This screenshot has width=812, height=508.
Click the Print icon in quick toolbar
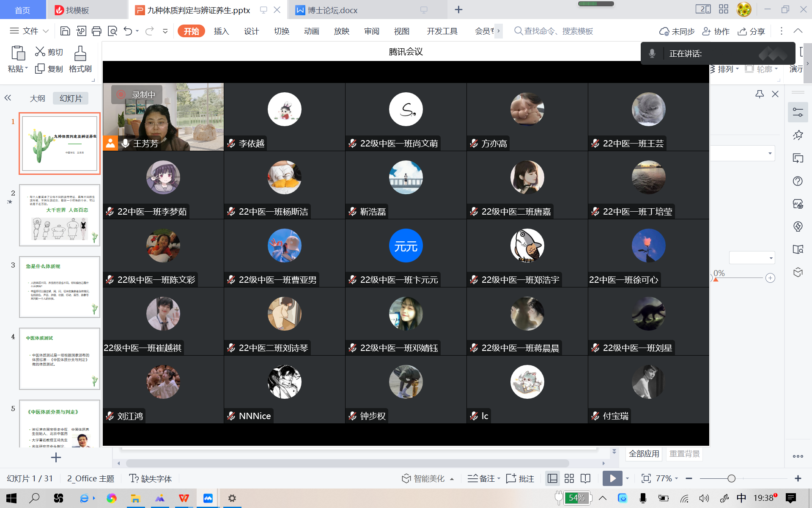96,31
